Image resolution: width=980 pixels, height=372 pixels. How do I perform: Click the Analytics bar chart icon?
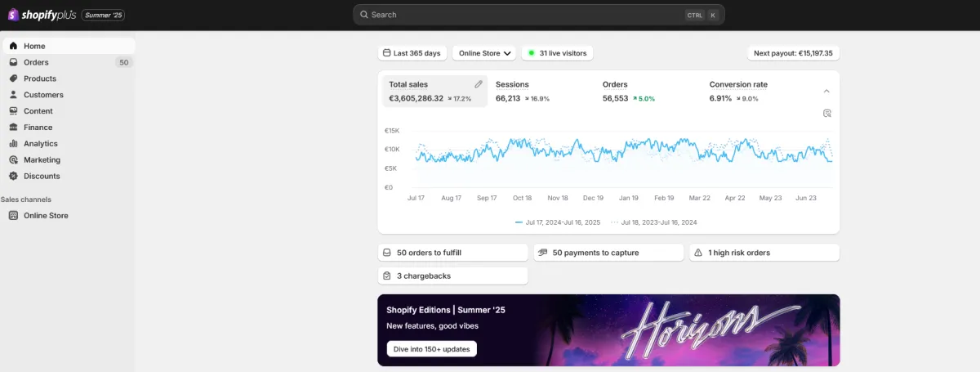click(x=13, y=144)
